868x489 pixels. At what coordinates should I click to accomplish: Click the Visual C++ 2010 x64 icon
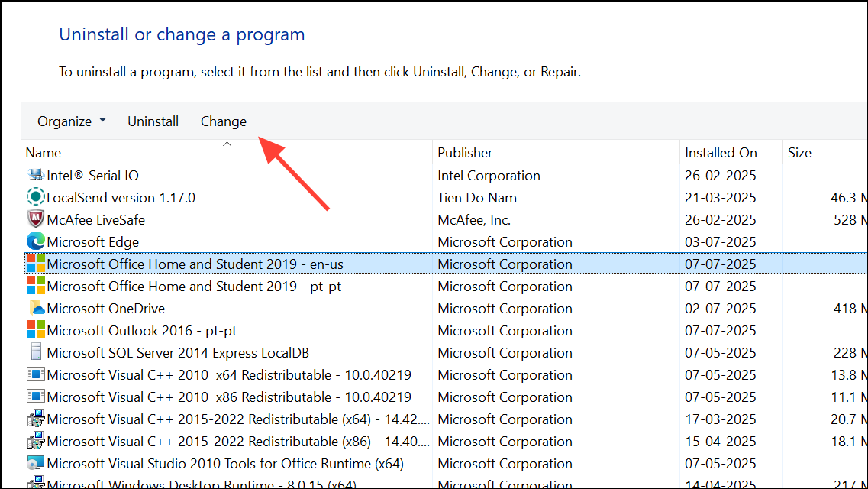coord(35,374)
